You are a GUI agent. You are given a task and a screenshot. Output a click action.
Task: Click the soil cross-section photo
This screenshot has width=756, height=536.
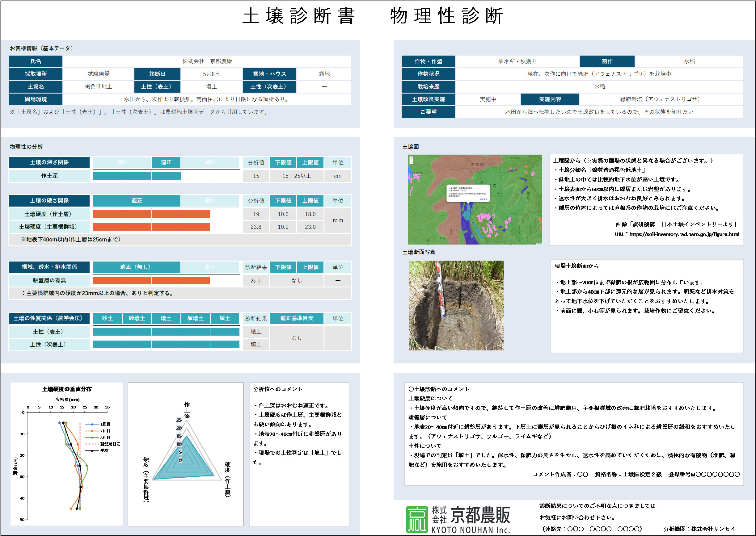(x=456, y=305)
